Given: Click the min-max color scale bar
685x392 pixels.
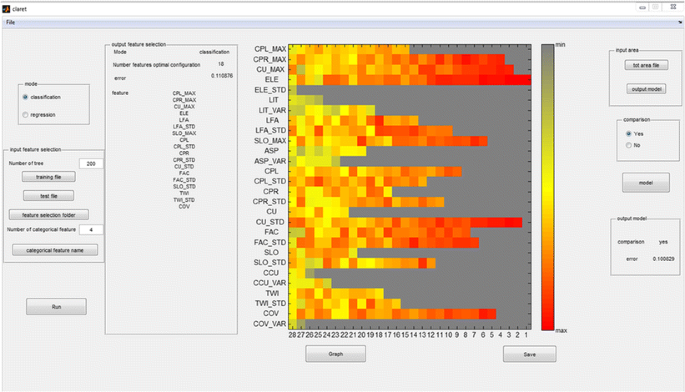Looking at the screenshot, I should [548, 187].
